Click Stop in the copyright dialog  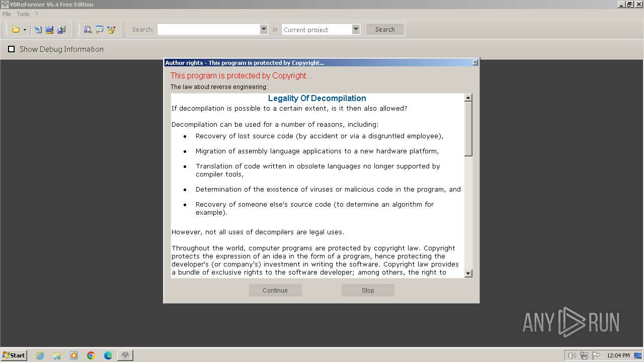pos(368,290)
